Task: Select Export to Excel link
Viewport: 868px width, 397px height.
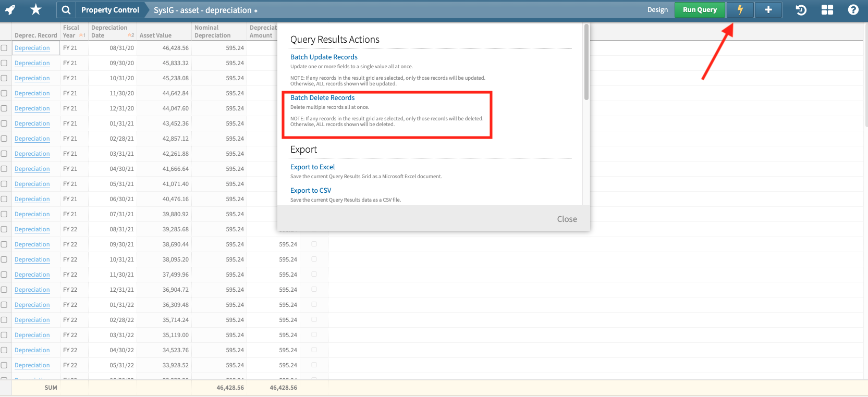Action: pyautogui.click(x=312, y=167)
